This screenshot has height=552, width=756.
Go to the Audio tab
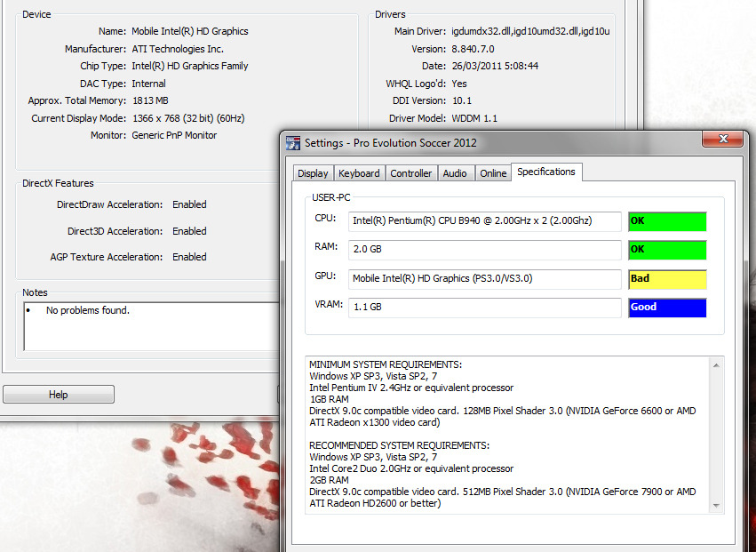point(455,173)
